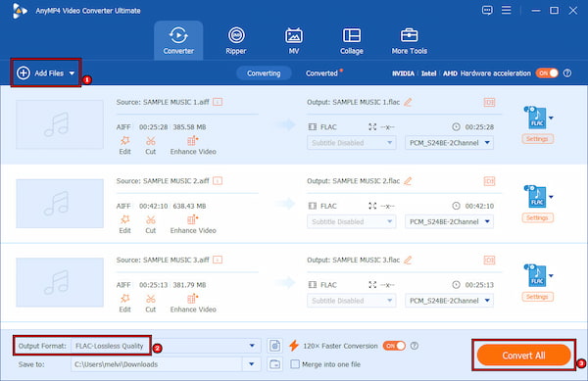588x381 pixels.
Task: Expand Subtitle Disabled dropdown for SAMPLE MUSIC 1
Action: point(352,143)
